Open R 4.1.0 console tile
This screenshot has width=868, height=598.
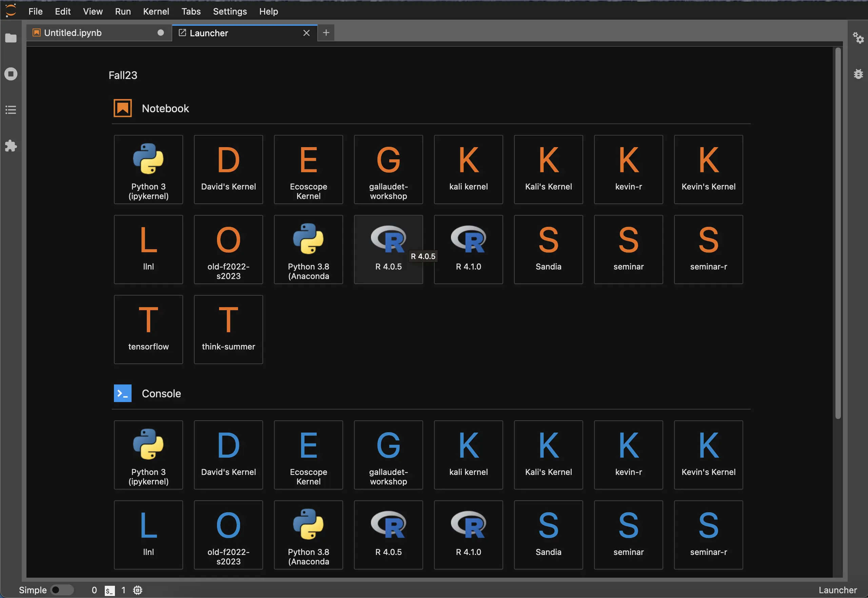pyautogui.click(x=469, y=535)
